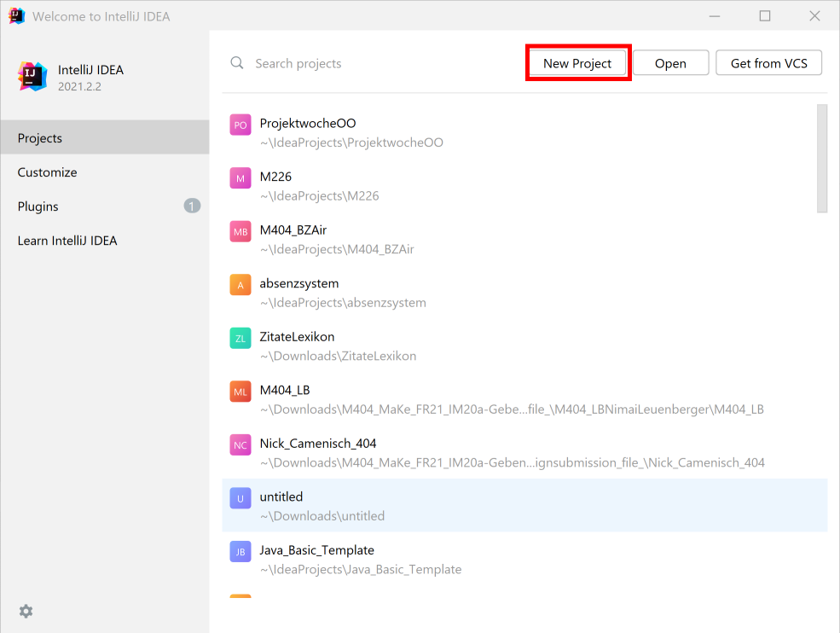
Task: Click the PO icon of ProjektwocheOO
Action: 240,125
